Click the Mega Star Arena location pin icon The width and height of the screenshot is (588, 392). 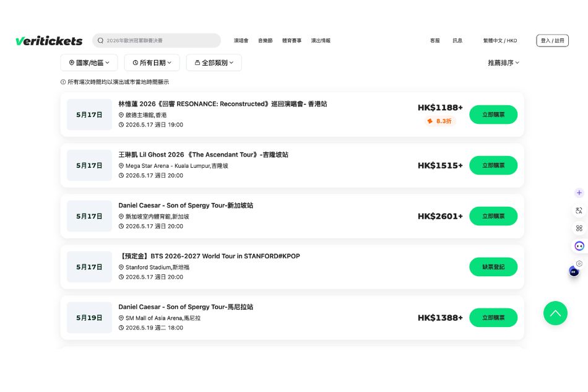tap(121, 165)
